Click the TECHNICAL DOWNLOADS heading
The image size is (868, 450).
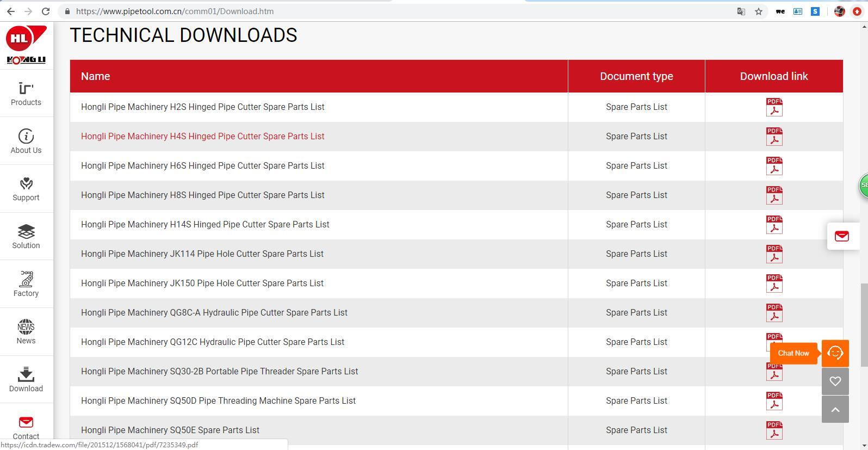click(x=184, y=35)
